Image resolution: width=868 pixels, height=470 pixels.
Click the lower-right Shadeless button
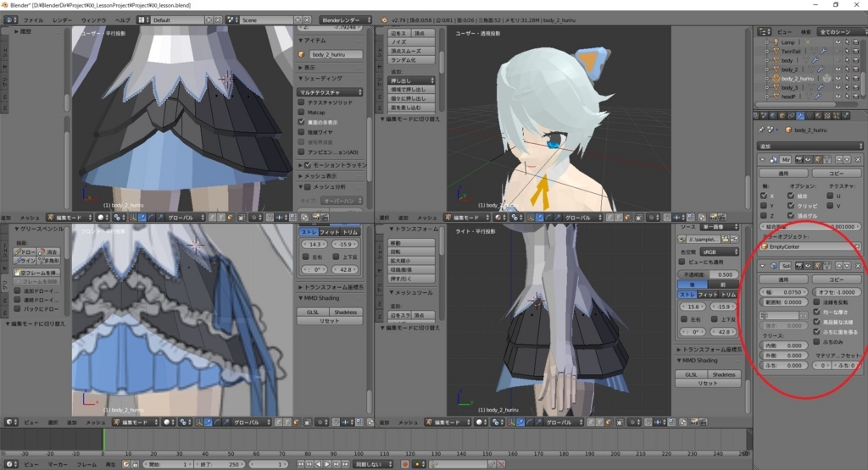pyautogui.click(x=724, y=374)
